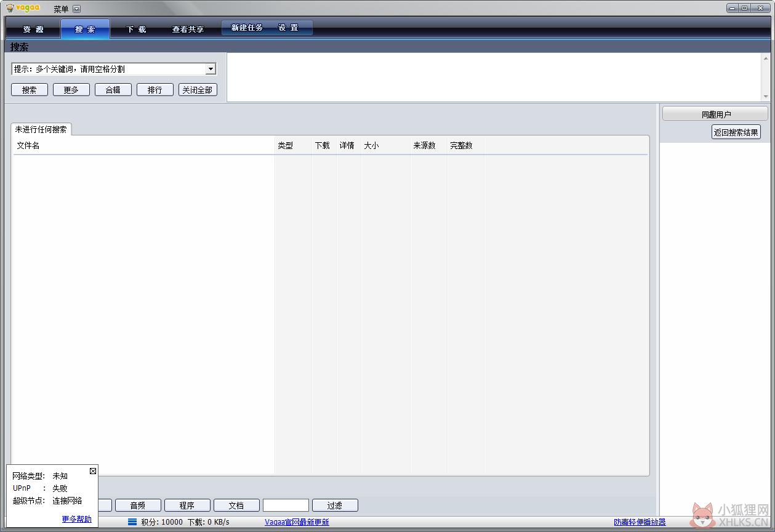
Task: Click the 更多 button
Action: pyautogui.click(x=71, y=90)
